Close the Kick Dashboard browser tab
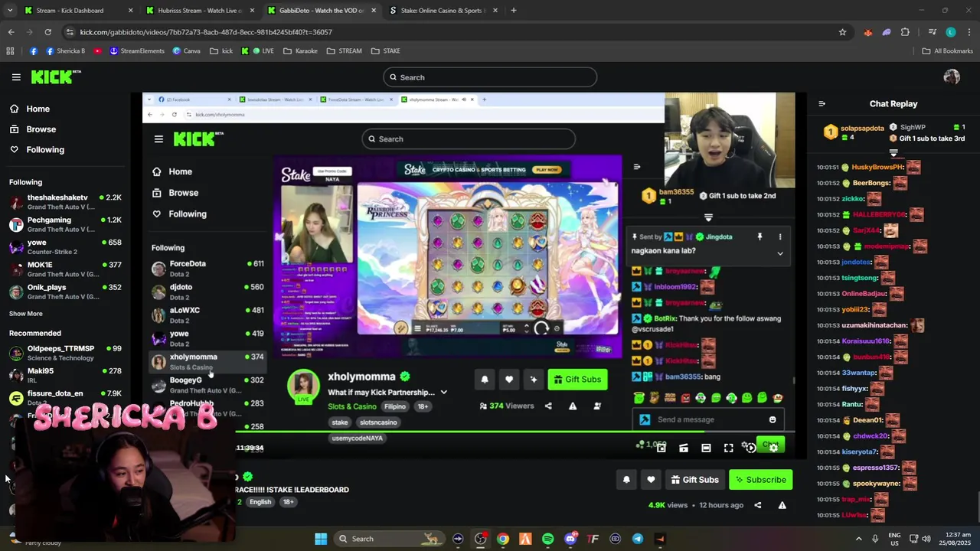Viewport: 980px width, 551px height. tap(130, 11)
